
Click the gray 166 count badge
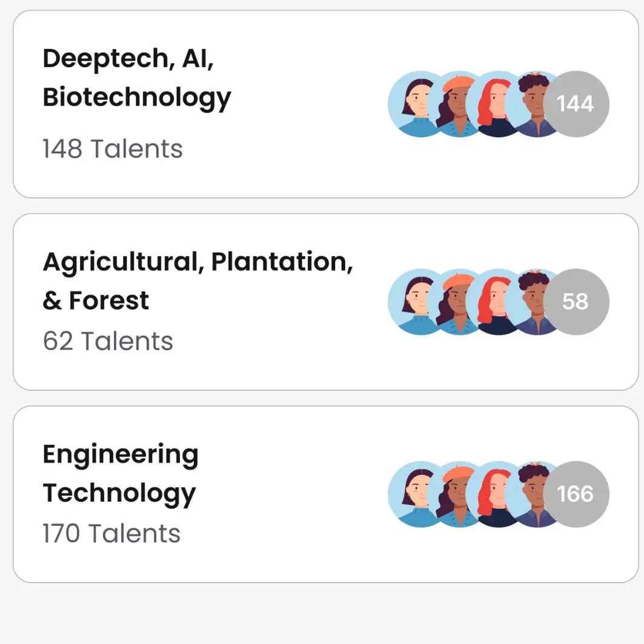[x=576, y=494]
